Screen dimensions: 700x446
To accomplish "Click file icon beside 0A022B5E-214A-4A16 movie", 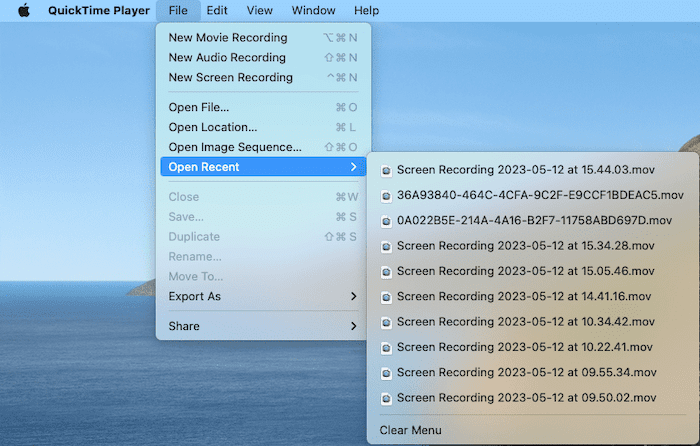I will pyautogui.click(x=386, y=220).
